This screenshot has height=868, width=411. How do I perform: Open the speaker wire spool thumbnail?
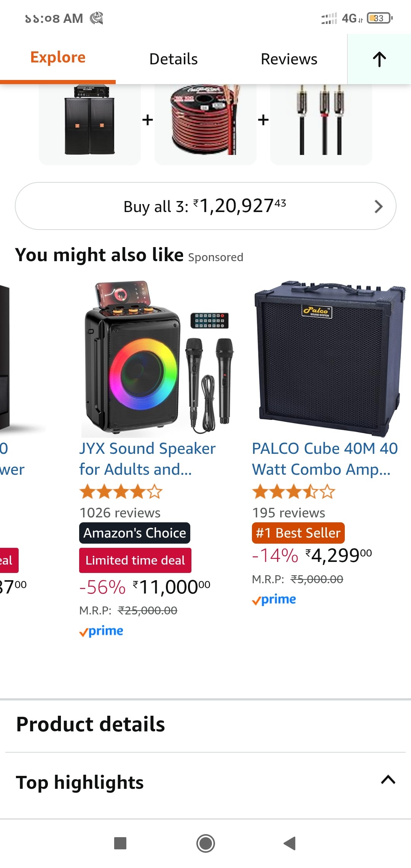tap(205, 121)
